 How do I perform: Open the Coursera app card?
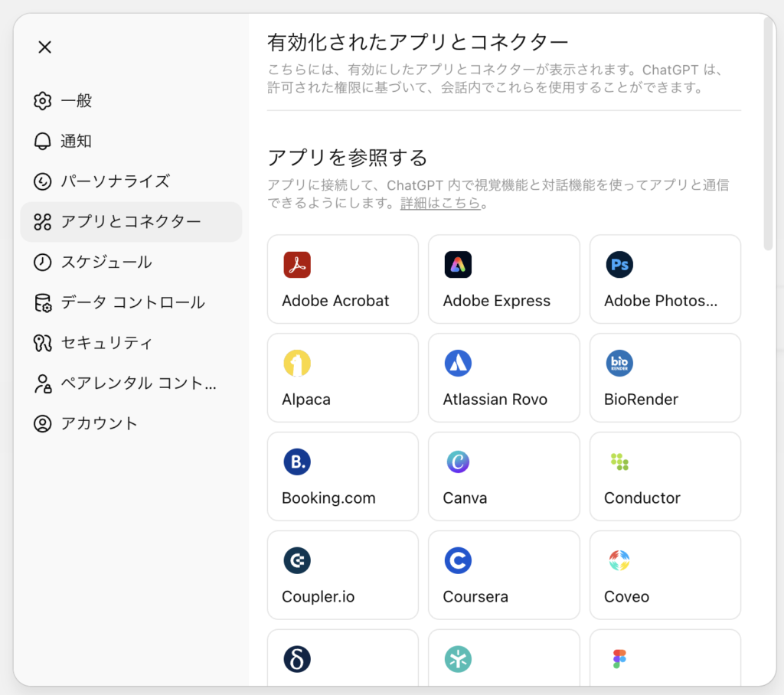(503, 575)
